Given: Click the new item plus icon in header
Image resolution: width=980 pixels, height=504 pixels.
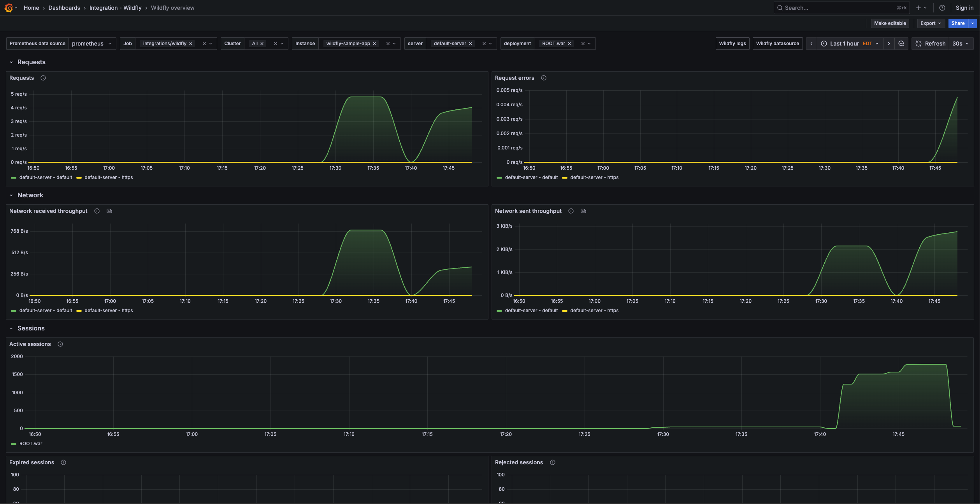Looking at the screenshot, I should click(x=919, y=8).
